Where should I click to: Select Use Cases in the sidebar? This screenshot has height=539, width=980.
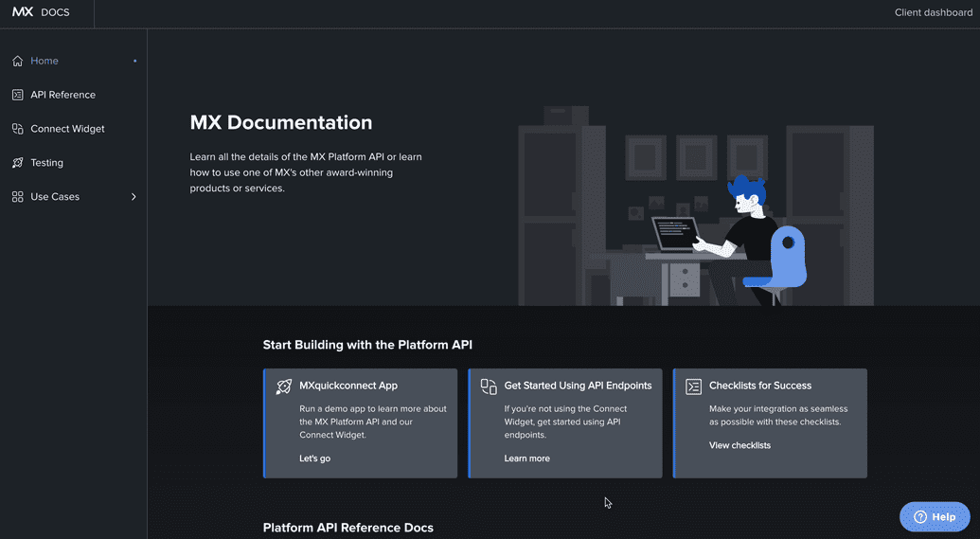coord(74,196)
